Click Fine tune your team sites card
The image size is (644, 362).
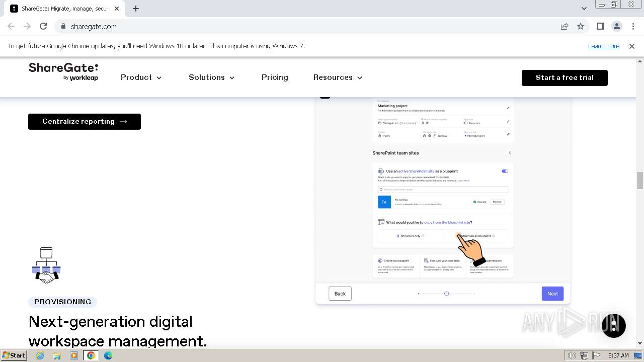pyautogui.click(x=443, y=266)
